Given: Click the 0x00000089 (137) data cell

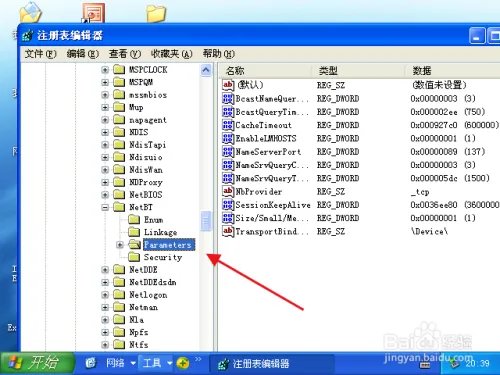Looking at the screenshot, I should click(448, 152).
